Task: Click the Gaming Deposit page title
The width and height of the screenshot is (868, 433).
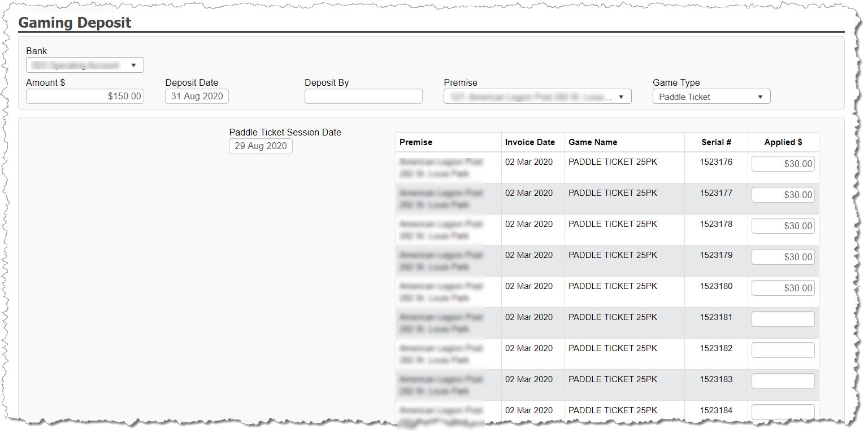Action: 75,23
